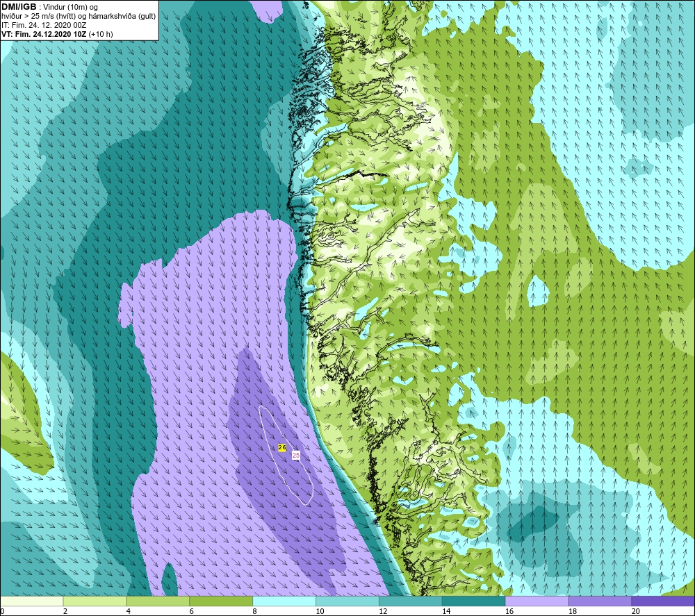The height and width of the screenshot is (616, 695).
Task: Click the '2' legend scale number
Action: (65, 611)
